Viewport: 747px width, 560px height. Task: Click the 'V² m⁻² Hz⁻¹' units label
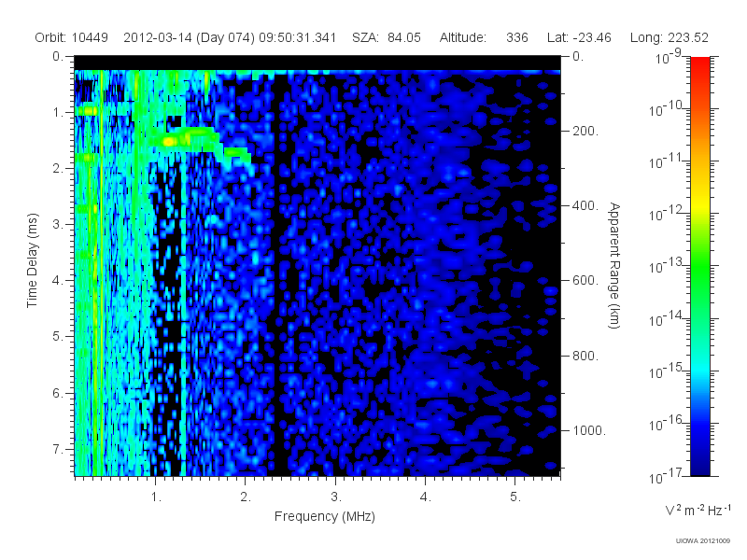(697, 510)
